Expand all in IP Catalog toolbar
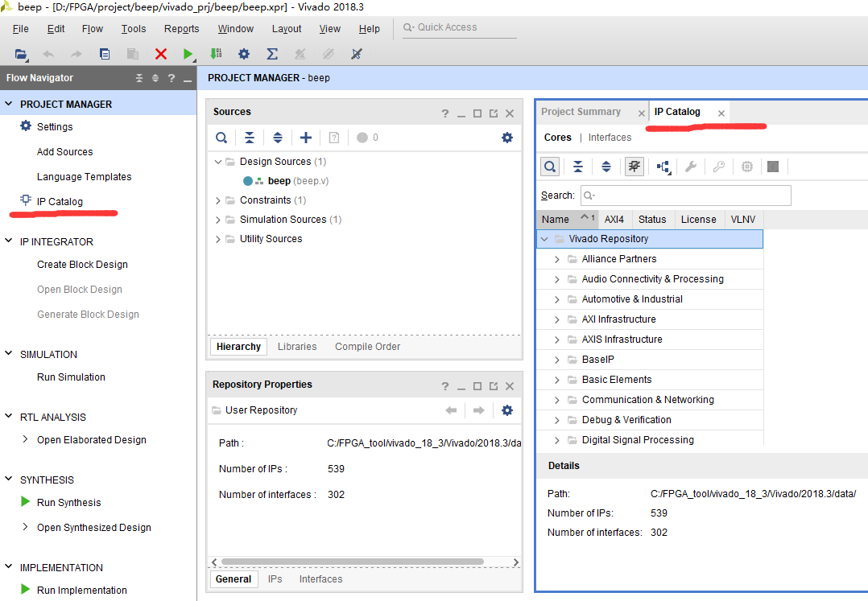 606,167
